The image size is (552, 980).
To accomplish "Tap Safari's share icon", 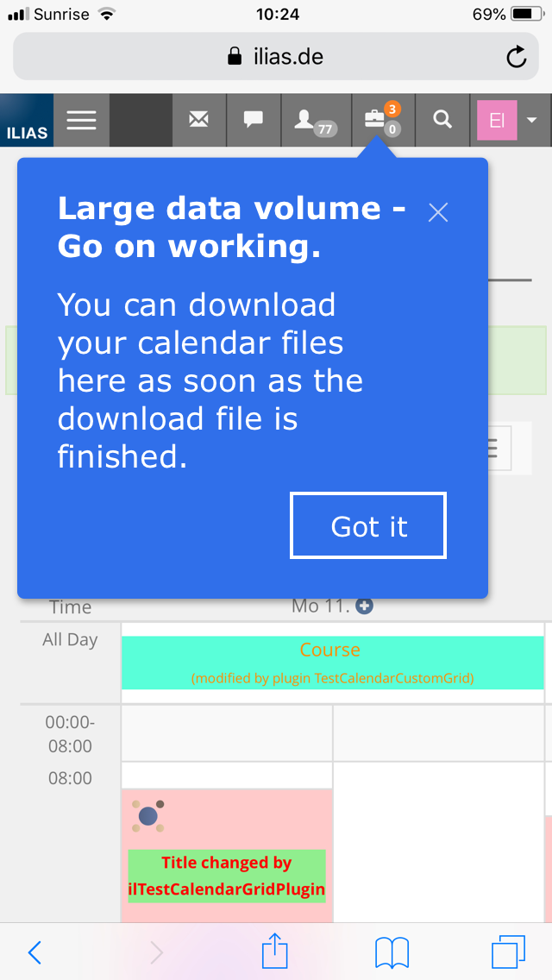I will 274,952.
